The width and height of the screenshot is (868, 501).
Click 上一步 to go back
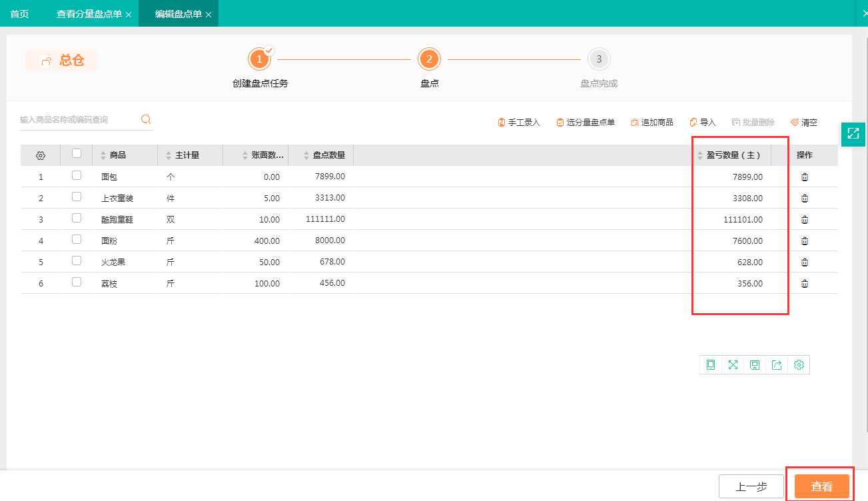tap(751, 487)
